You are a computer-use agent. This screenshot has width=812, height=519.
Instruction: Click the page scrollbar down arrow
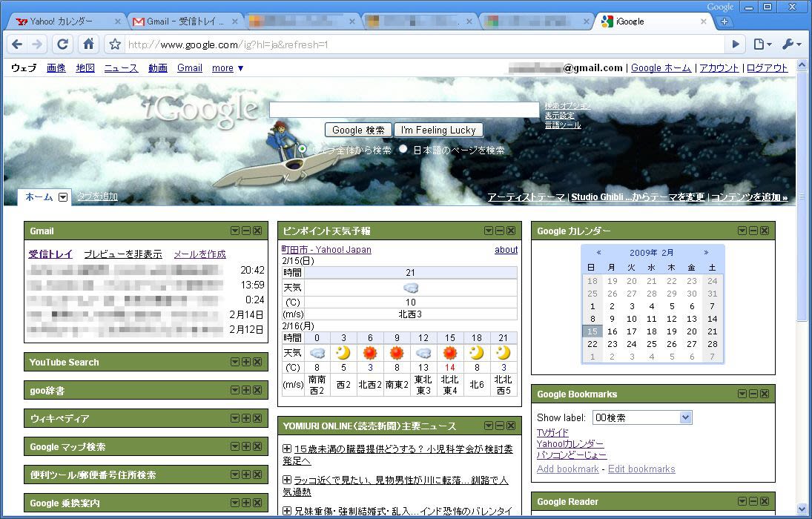point(802,509)
